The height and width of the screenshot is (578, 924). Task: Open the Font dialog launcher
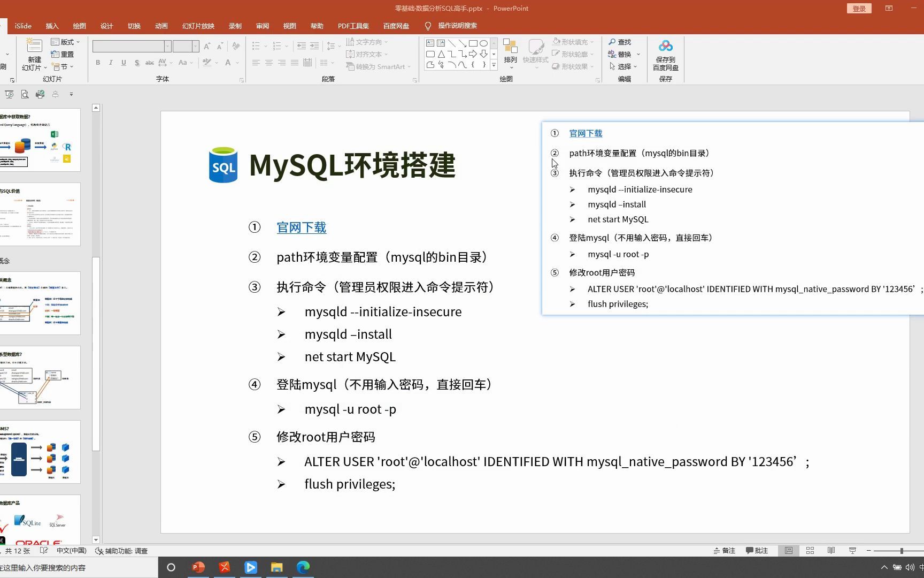(x=242, y=80)
